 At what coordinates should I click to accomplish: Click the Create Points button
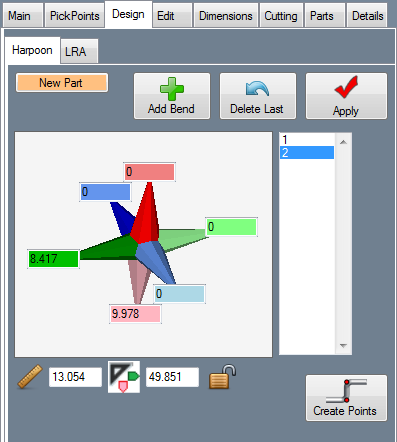(346, 398)
